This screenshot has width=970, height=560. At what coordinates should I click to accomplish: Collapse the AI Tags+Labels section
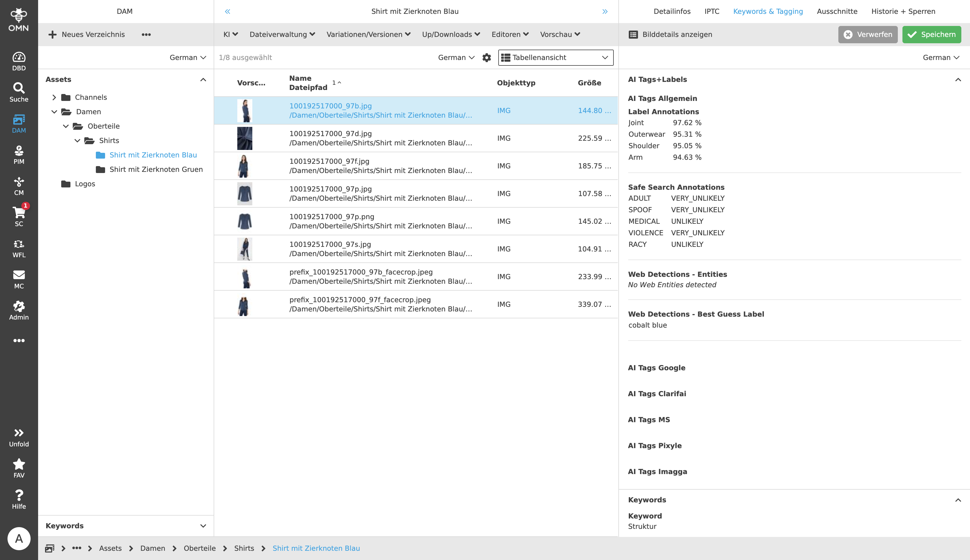958,80
